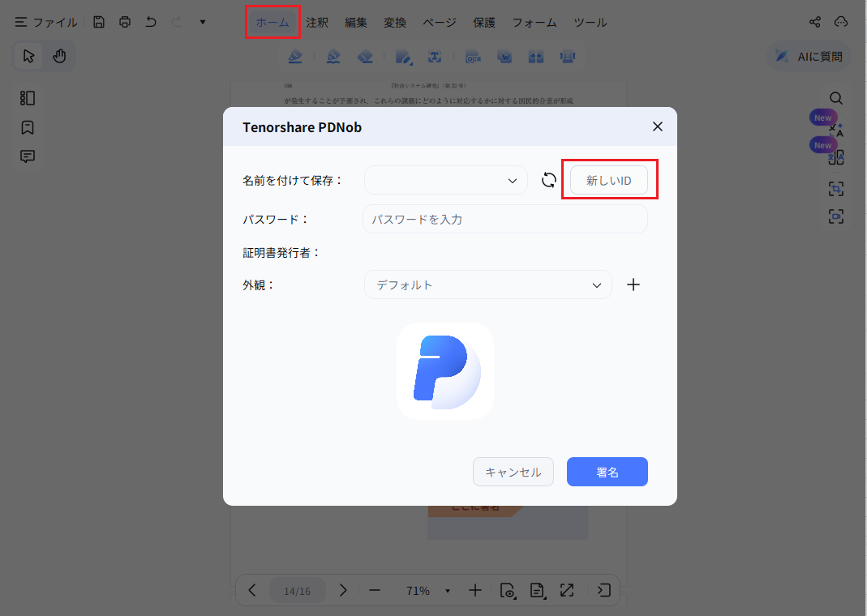Viewport: 867px width, 616px height.
Task: Click the page view settings icon
Action: pyautogui.click(x=508, y=591)
